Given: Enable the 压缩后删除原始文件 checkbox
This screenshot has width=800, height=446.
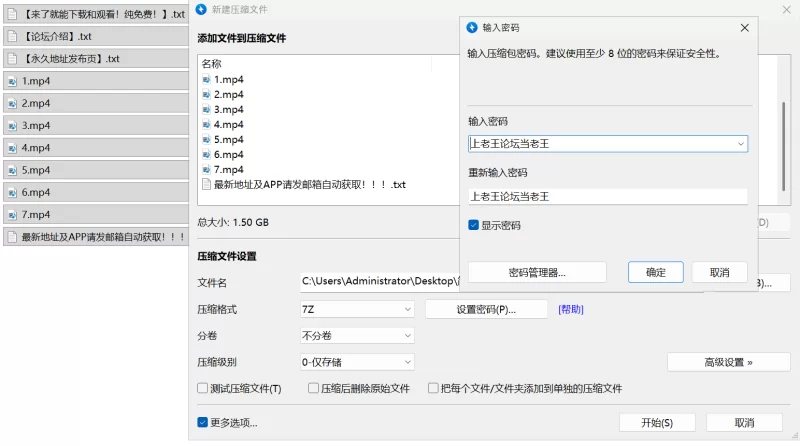Looking at the screenshot, I should point(313,388).
